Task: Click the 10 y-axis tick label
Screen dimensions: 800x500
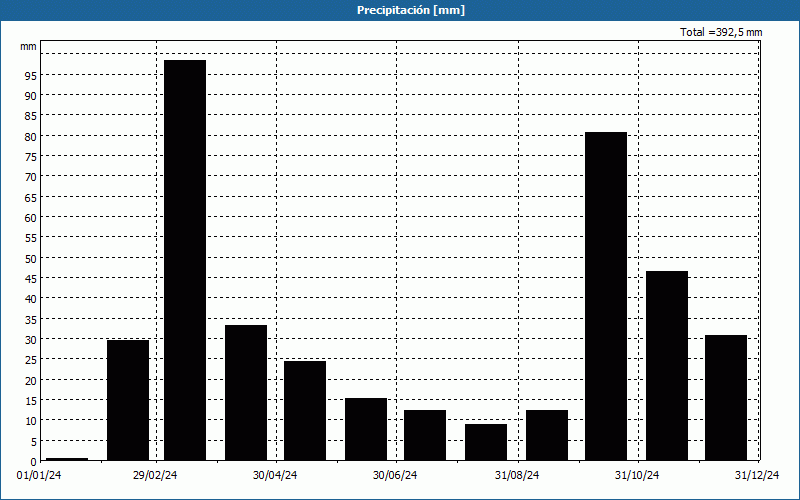Action: [x=31, y=421]
